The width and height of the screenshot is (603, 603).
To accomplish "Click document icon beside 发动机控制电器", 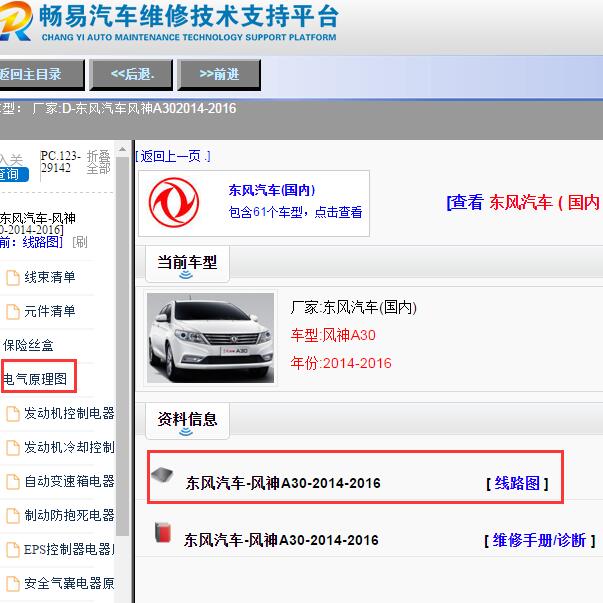I will 13,414.
